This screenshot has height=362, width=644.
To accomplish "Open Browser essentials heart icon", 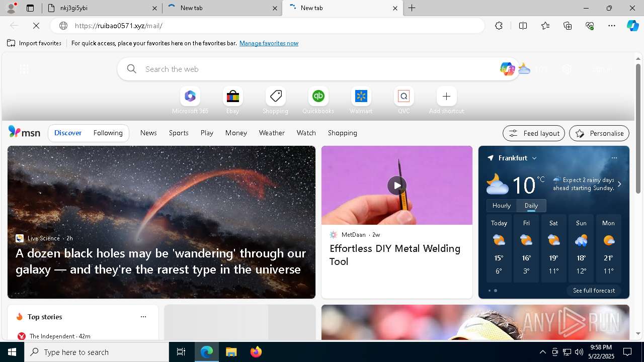I will pyautogui.click(x=590, y=26).
